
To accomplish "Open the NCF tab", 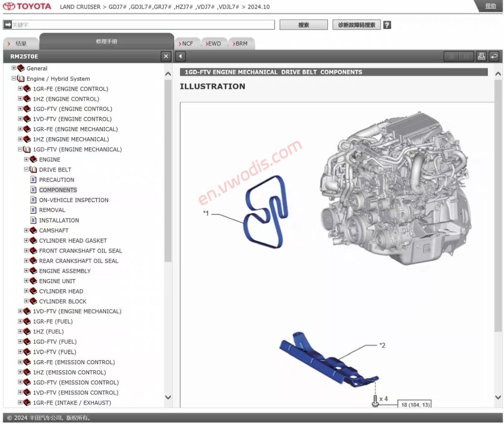I will click(x=186, y=43).
